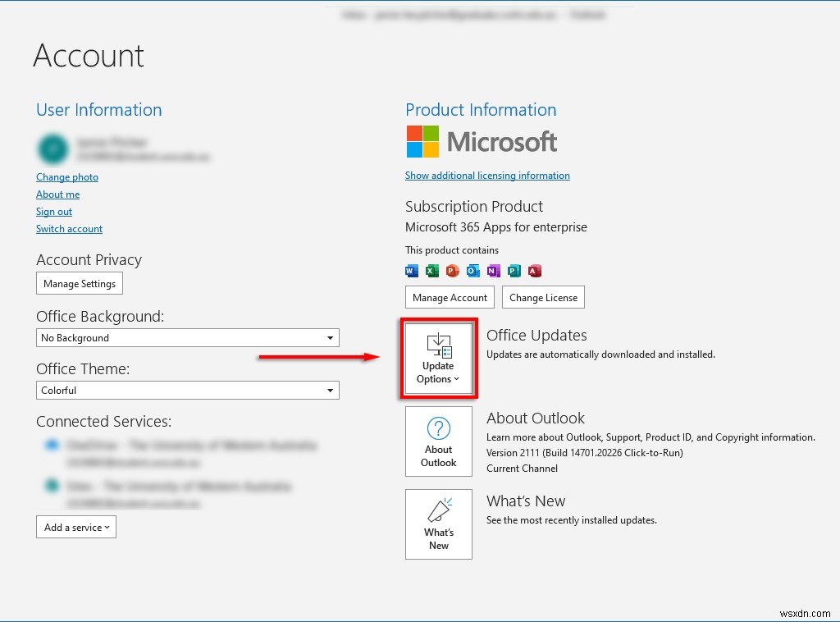Click the Publisher icon
The height and width of the screenshot is (622, 840).
pyautogui.click(x=514, y=271)
